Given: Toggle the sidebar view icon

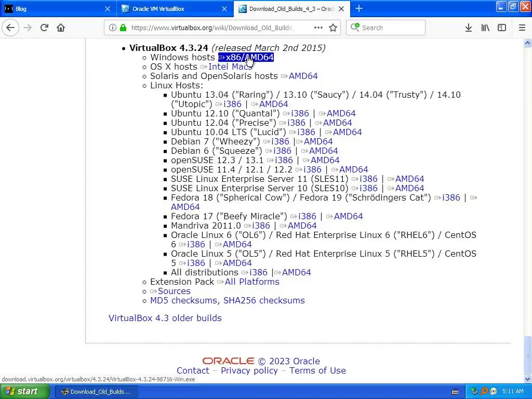Looking at the screenshot, I should (x=502, y=28).
